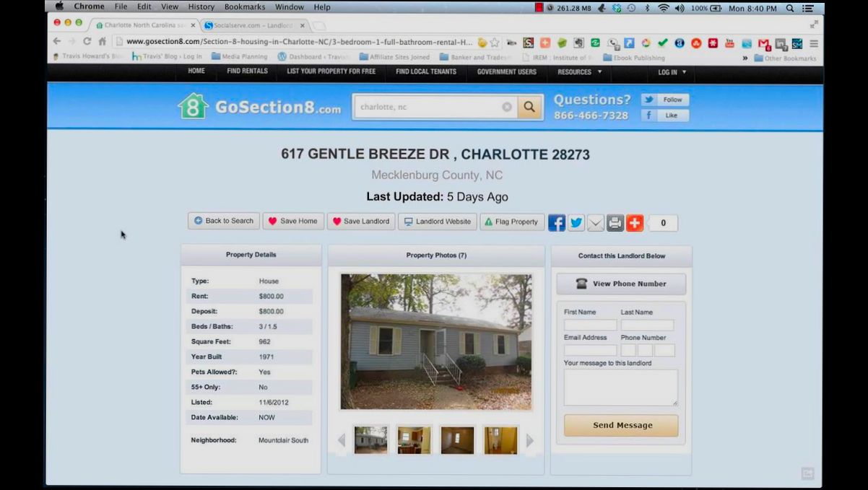This screenshot has height=490, width=868.
Task: Select the kitchen photo thumbnail
Action: tap(414, 440)
